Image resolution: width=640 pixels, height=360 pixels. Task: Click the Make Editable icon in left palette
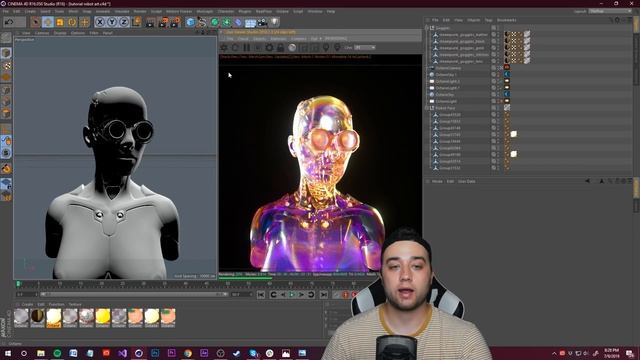click(6, 38)
